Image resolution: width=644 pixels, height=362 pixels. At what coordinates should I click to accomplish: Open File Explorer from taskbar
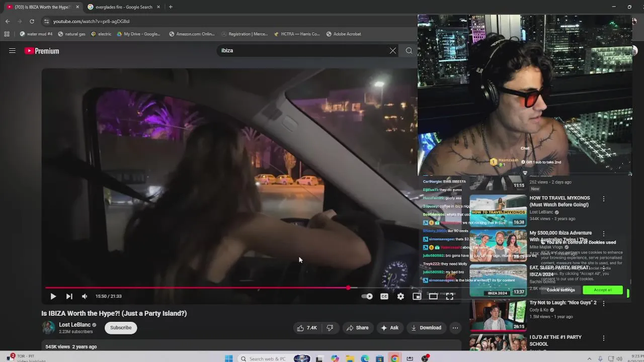point(350,358)
